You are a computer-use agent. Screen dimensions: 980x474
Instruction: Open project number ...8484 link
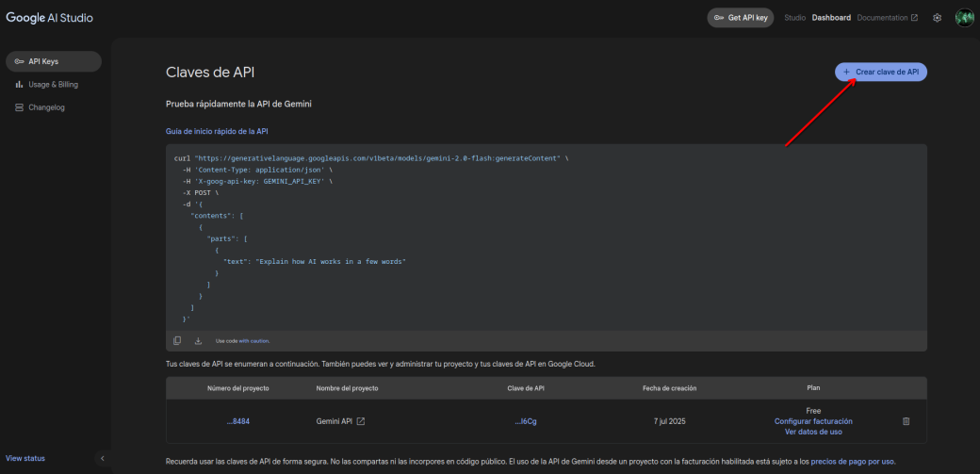click(x=238, y=421)
